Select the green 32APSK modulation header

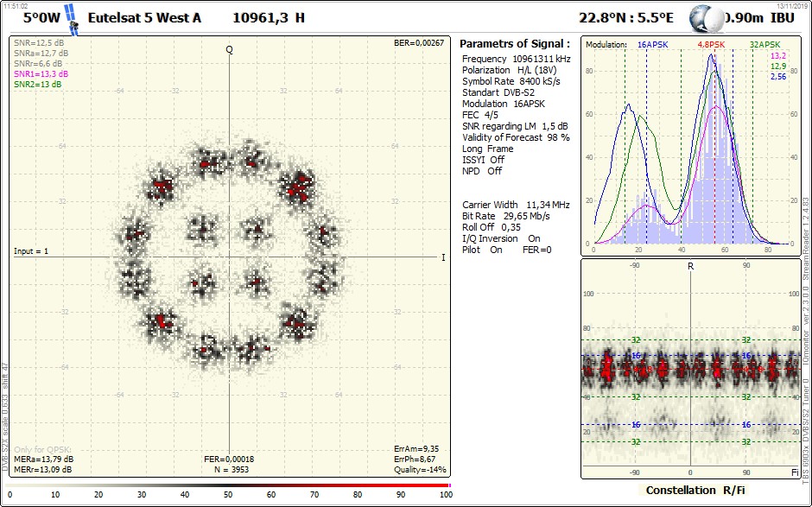click(x=764, y=44)
